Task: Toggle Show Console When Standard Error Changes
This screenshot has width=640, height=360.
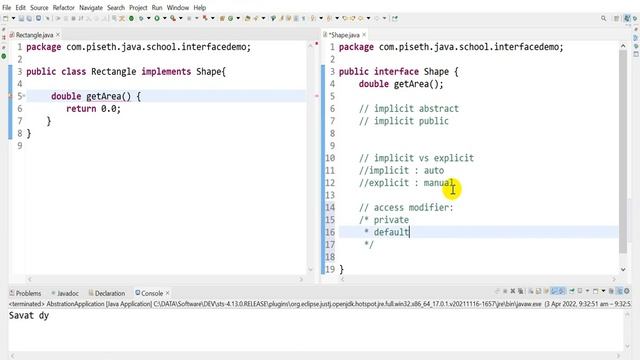Action: click(562, 291)
